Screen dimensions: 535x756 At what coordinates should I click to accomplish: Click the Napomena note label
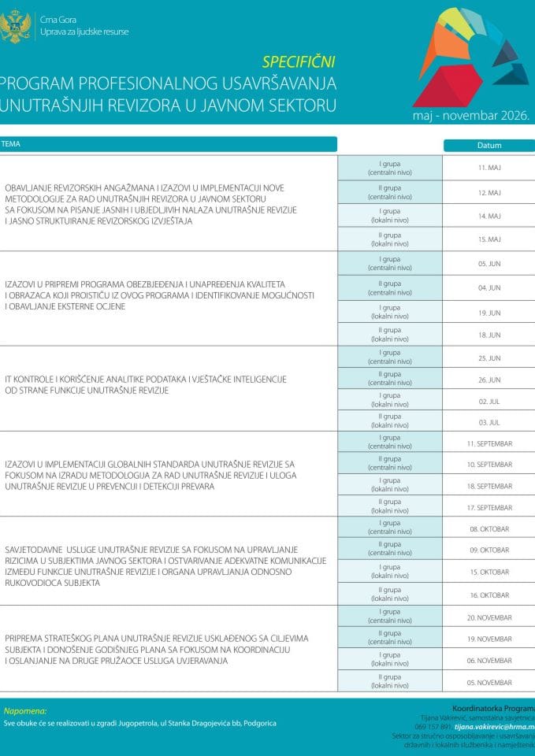tap(25, 711)
